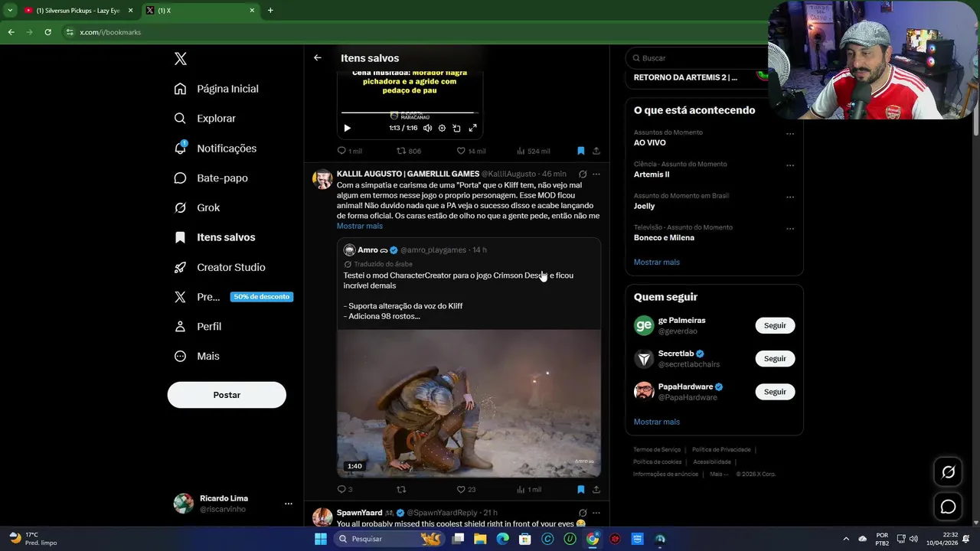
Task: Reload the page
Action: pyautogui.click(x=47, y=32)
